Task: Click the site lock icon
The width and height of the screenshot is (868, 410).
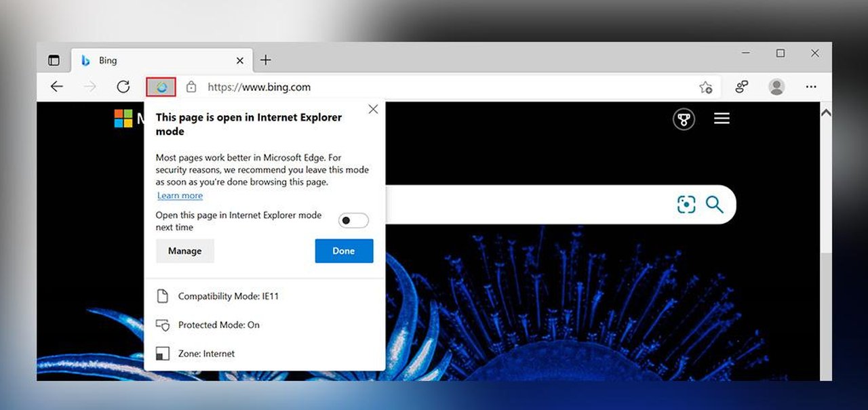Action: 191,87
